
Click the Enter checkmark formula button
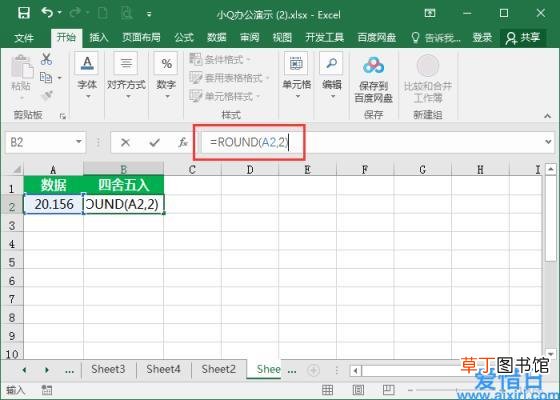(155, 143)
